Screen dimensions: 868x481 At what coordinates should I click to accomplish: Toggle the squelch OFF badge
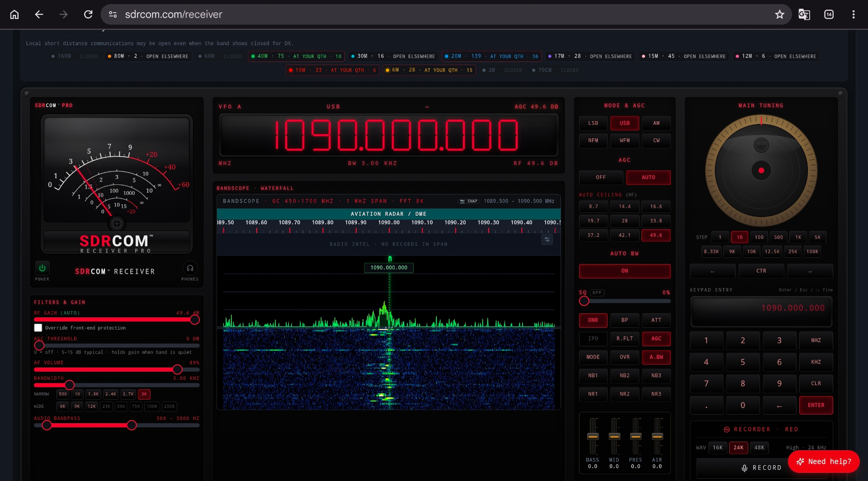point(597,292)
